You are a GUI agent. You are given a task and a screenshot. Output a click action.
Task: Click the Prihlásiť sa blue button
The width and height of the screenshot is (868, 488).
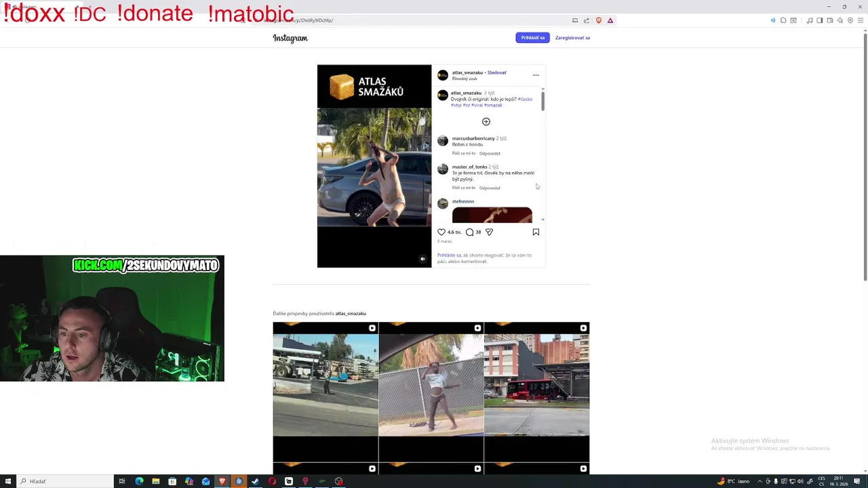click(532, 37)
